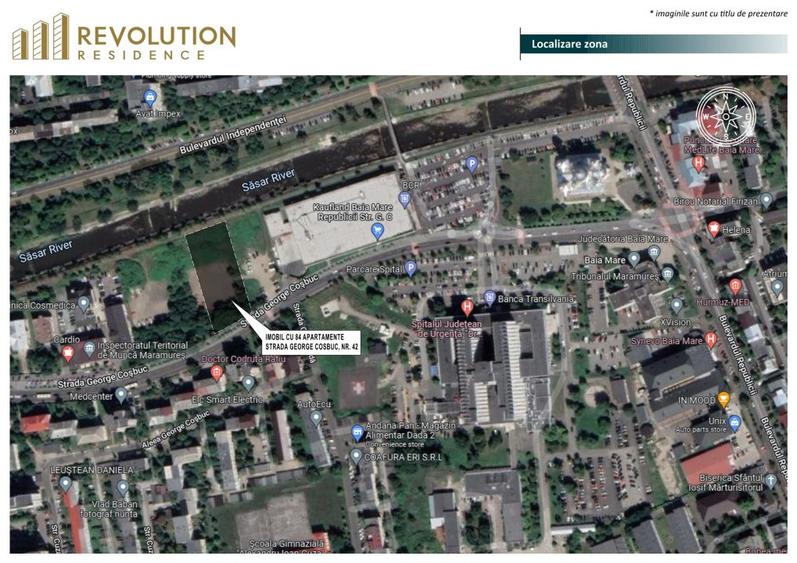The height and width of the screenshot is (563, 797).
Task: Click the Spitalul Județean de Urgență label
Action: click(x=446, y=329)
